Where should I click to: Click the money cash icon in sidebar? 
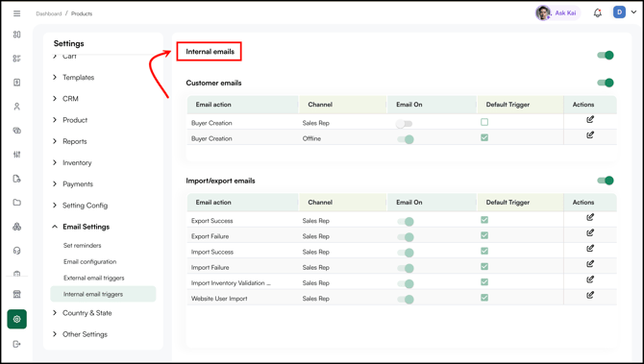[17, 131]
